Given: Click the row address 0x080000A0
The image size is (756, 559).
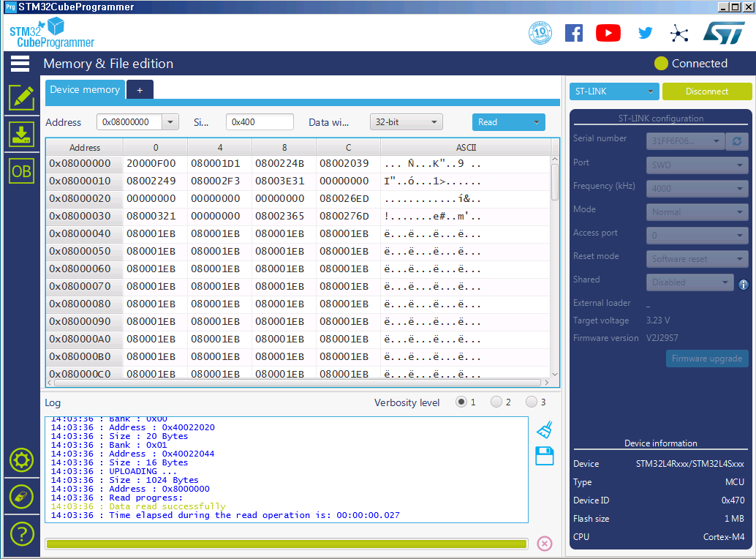Looking at the screenshot, I should coord(84,339).
